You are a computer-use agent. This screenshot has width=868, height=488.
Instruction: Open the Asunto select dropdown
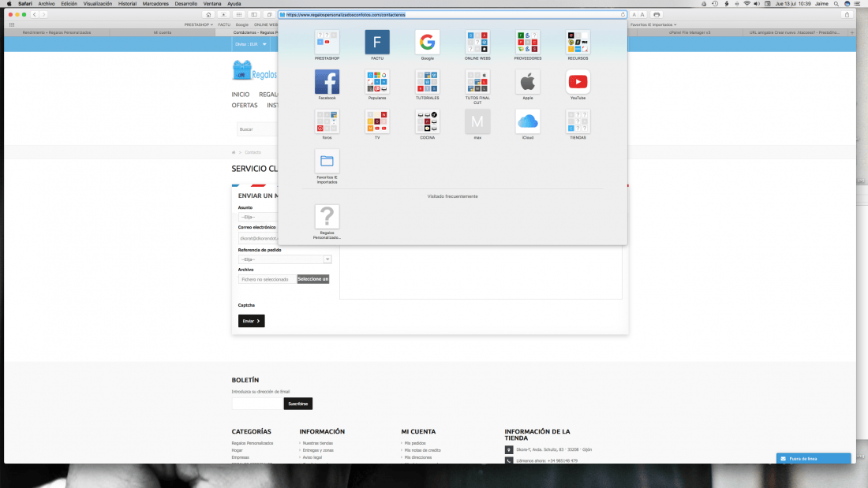(x=258, y=217)
